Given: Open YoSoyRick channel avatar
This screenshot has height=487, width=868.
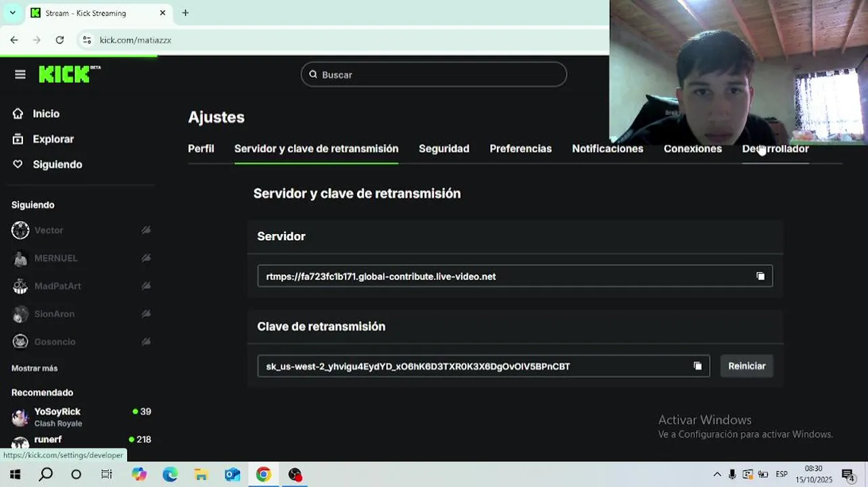Looking at the screenshot, I should pyautogui.click(x=20, y=417).
